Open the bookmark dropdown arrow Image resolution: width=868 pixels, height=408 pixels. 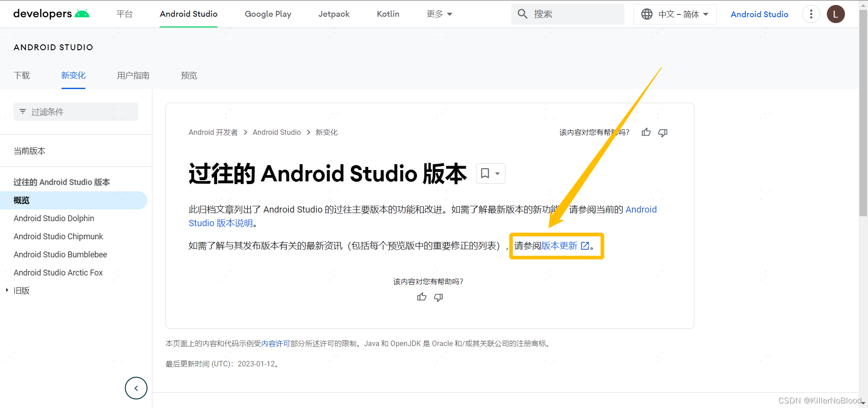click(497, 174)
